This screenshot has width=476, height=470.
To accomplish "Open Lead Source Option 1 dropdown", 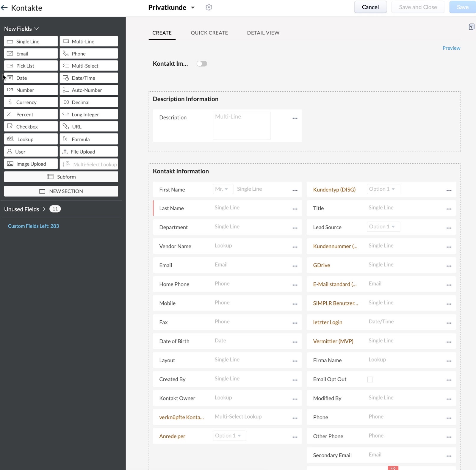I will [x=383, y=227].
